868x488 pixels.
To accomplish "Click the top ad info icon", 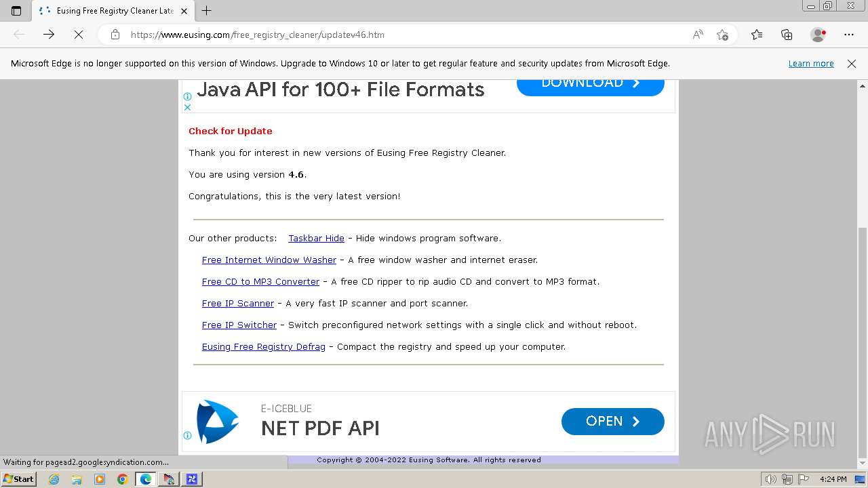I will coord(188,97).
